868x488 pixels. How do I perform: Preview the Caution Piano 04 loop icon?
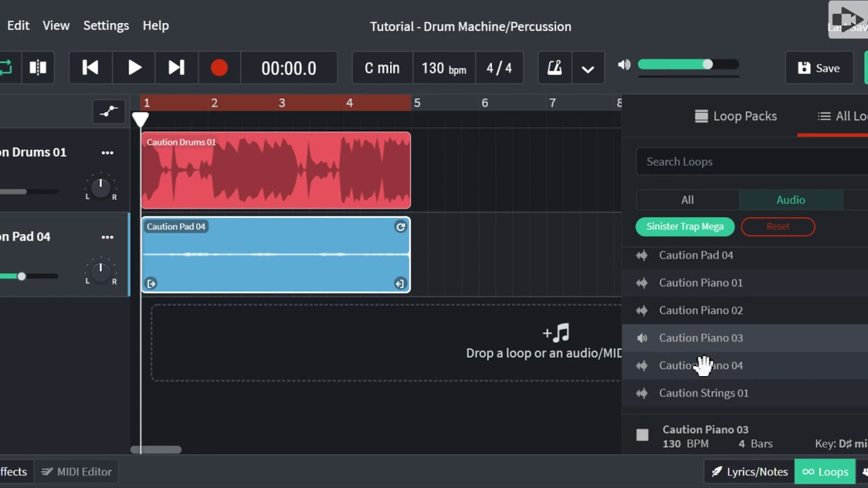click(642, 365)
